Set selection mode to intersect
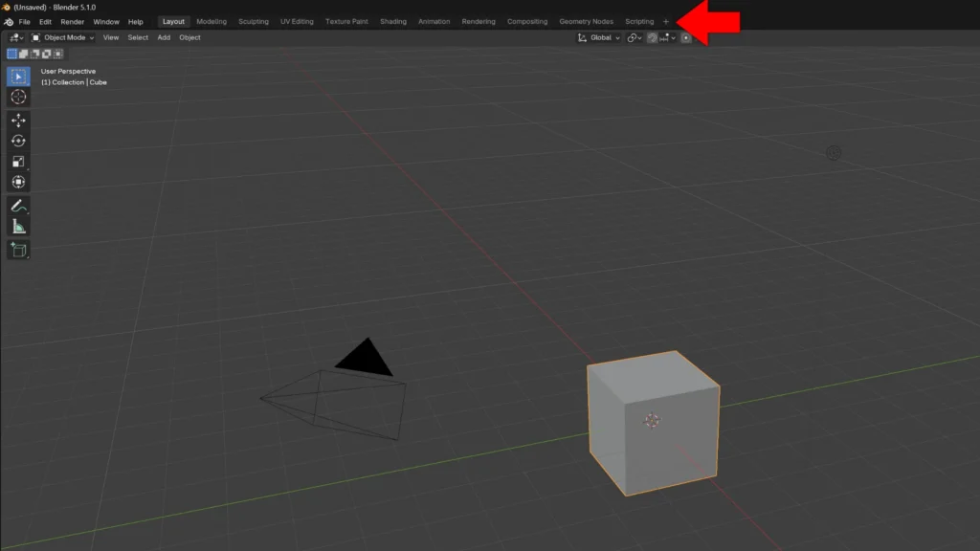 tap(58, 54)
